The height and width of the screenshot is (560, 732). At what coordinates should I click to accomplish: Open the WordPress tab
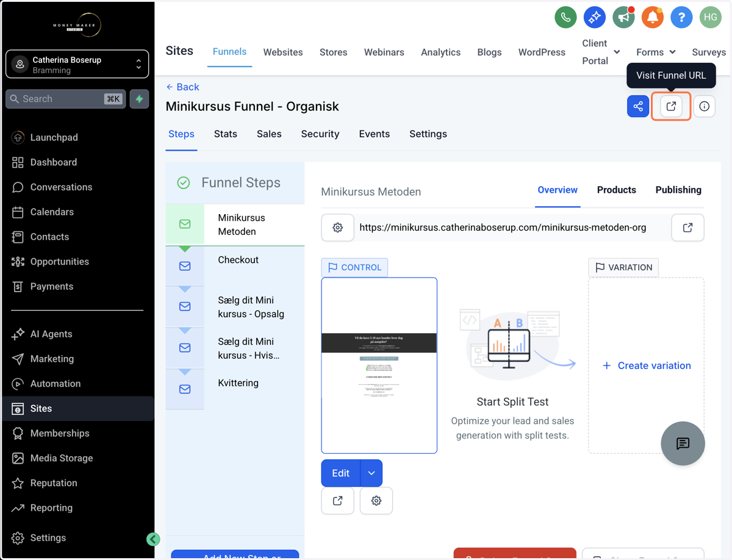pos(542,52)
